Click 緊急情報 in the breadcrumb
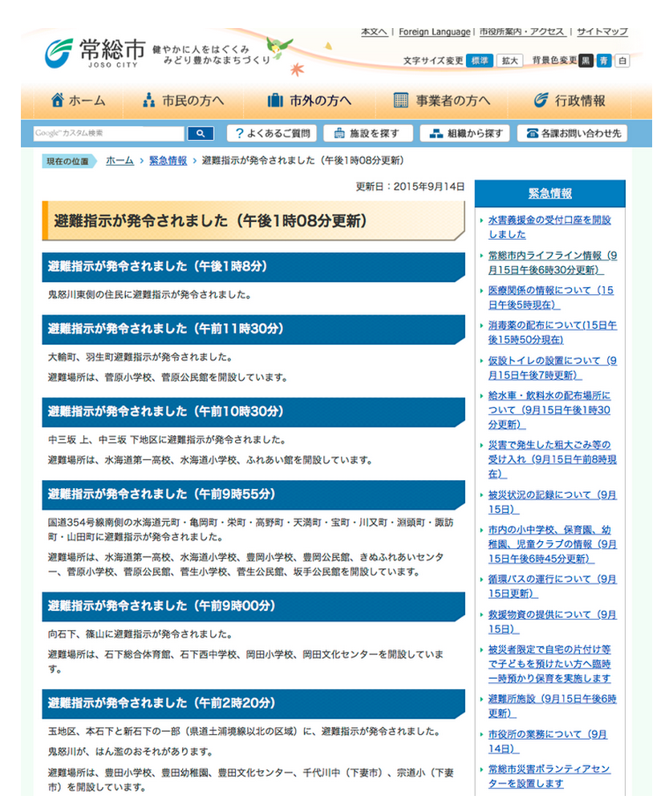Screen dimensions: 669x812 coord(168,161)
